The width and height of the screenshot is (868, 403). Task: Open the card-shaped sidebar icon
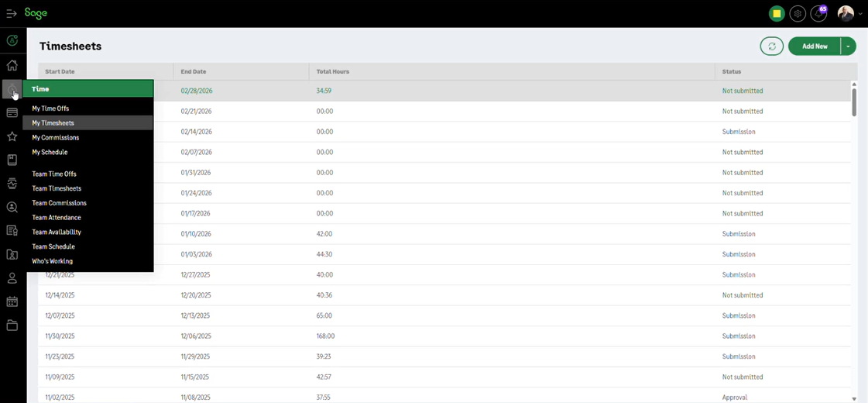tap(12, 112)
